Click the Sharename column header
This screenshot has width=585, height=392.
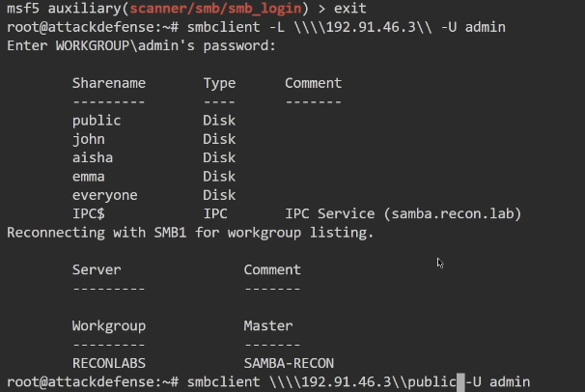109,83
